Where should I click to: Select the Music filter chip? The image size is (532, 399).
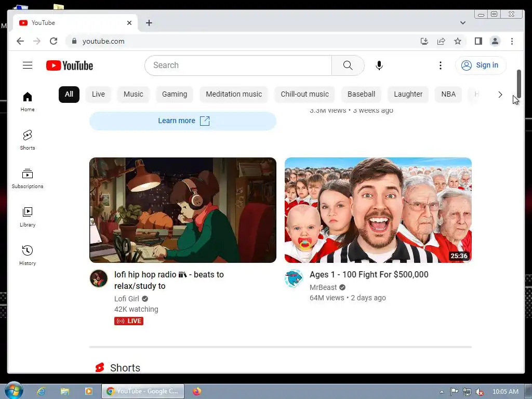pos(134,95)
